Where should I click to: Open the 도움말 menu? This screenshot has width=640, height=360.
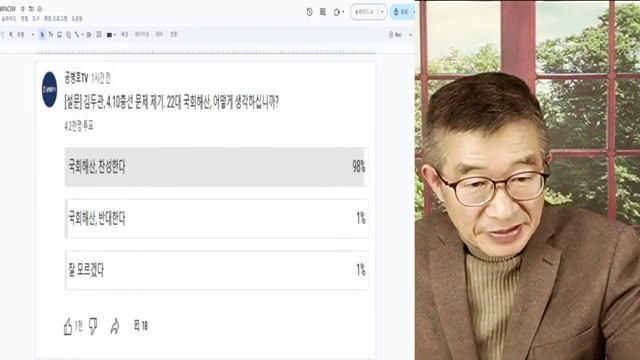(77, 19)
